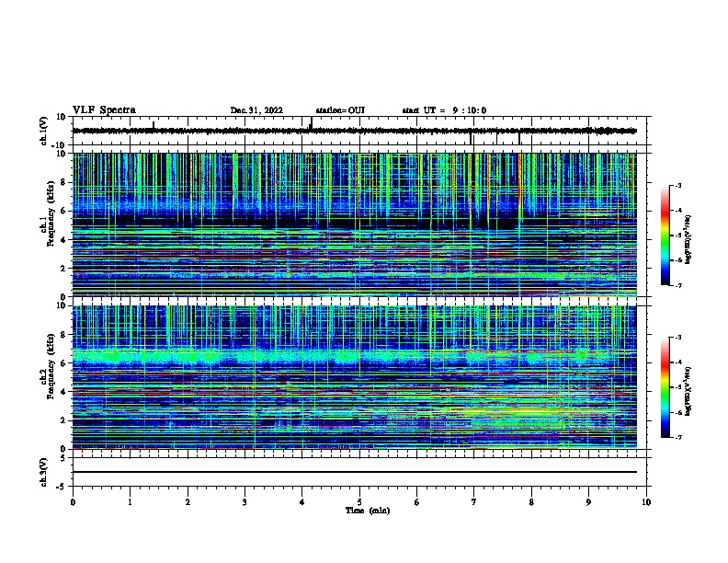Click the log(PSD) label beside ch.2 colorbar
The image size is (728, 563).
point(688,391)
